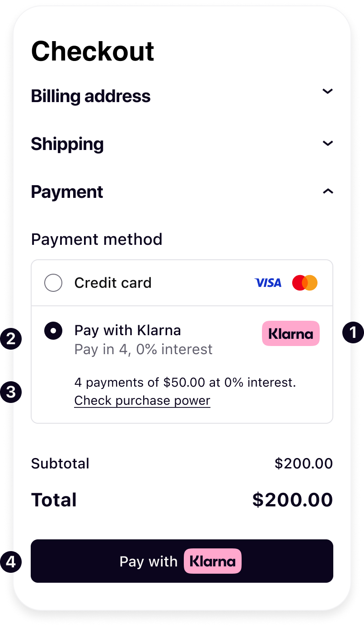This screenshot has height=627, width=364.
Task: Click the Pay in 4, 0% interest text
Action: (x=144, y=349)
